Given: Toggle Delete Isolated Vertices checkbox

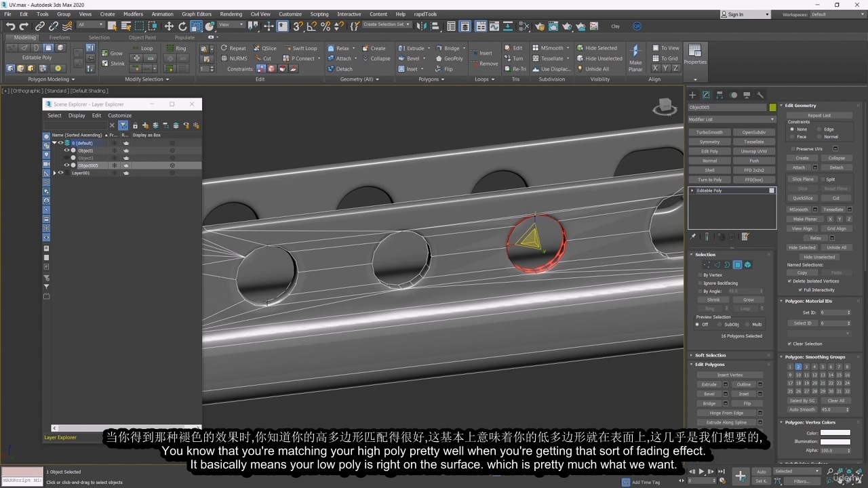Looking at the screenshot, I should pos(790,281).
